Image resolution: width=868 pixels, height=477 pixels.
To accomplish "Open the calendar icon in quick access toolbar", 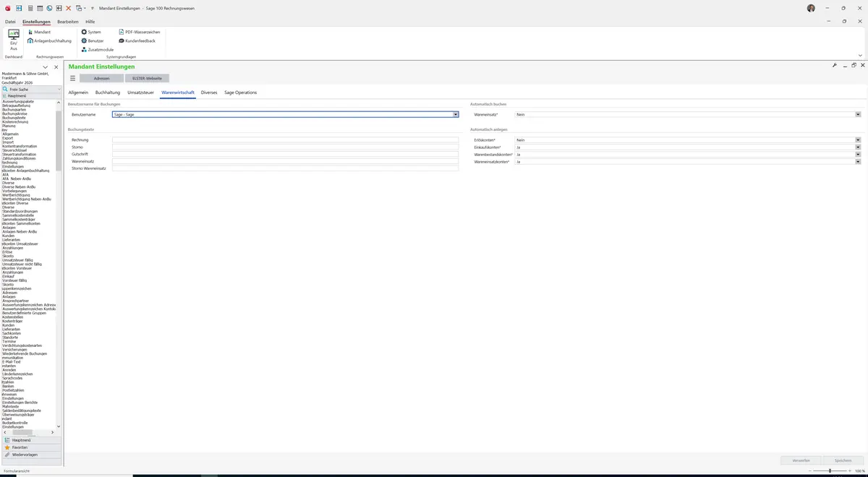I will click(39, 8).
